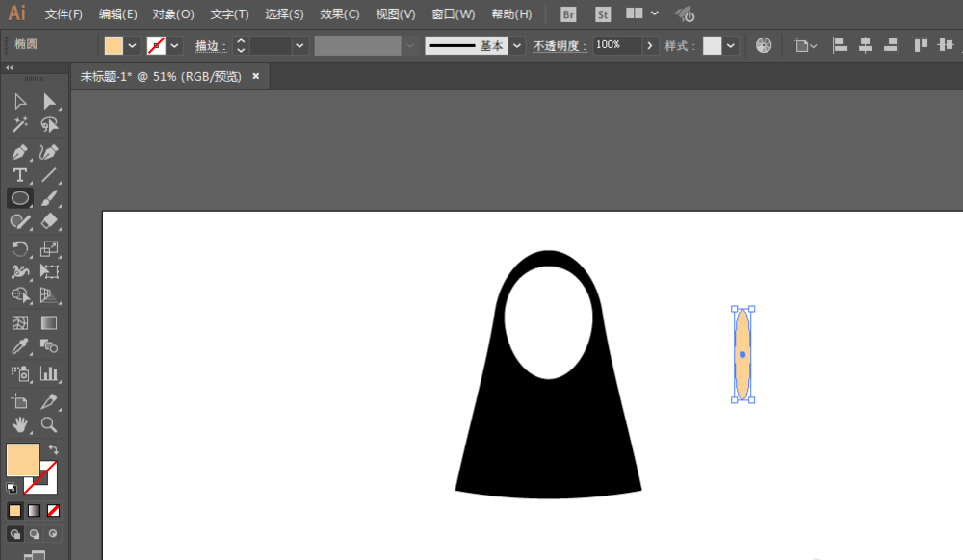Reset default fill and stroke
The image size is (963, 560).
click(x=11, y=488)
